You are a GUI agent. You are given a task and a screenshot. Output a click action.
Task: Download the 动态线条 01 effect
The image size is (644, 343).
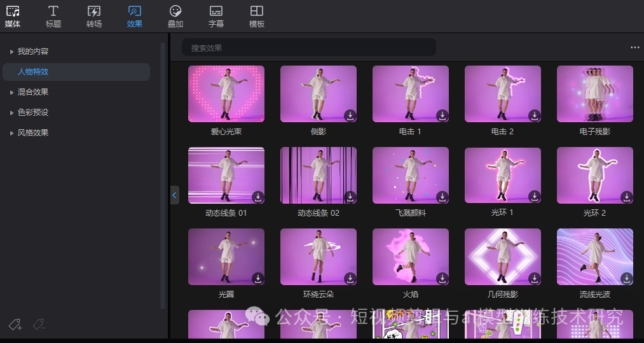(258, 197)
